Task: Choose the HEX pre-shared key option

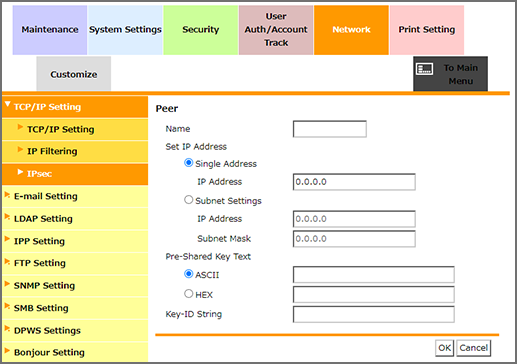Action: pos(189,294)
